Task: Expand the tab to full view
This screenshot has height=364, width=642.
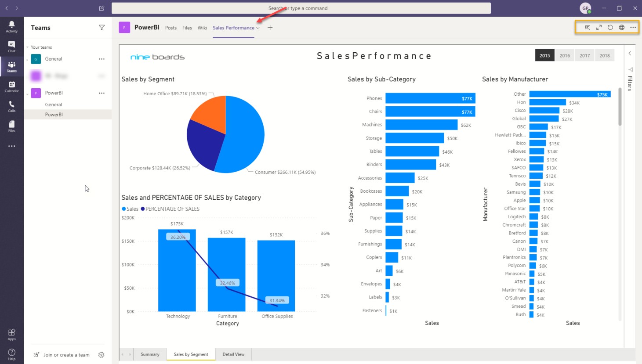Action: tap(599, 27)
